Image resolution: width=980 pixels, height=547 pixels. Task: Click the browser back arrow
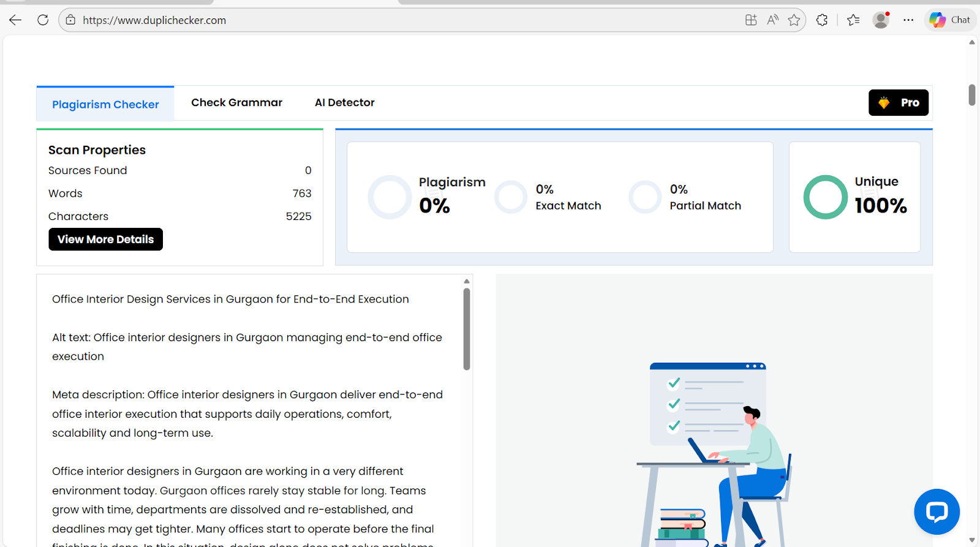pyautogui.click(x=15, y=20)
